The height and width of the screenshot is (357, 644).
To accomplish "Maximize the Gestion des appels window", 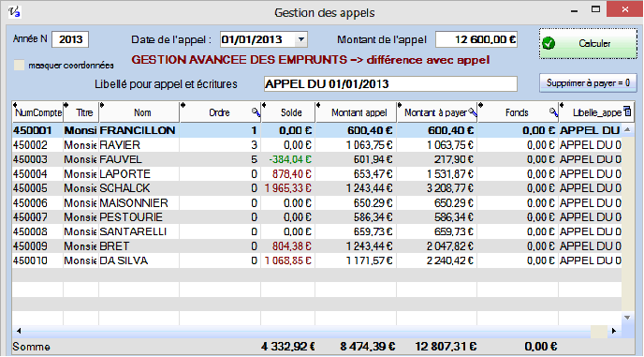I will click(595, 9).
